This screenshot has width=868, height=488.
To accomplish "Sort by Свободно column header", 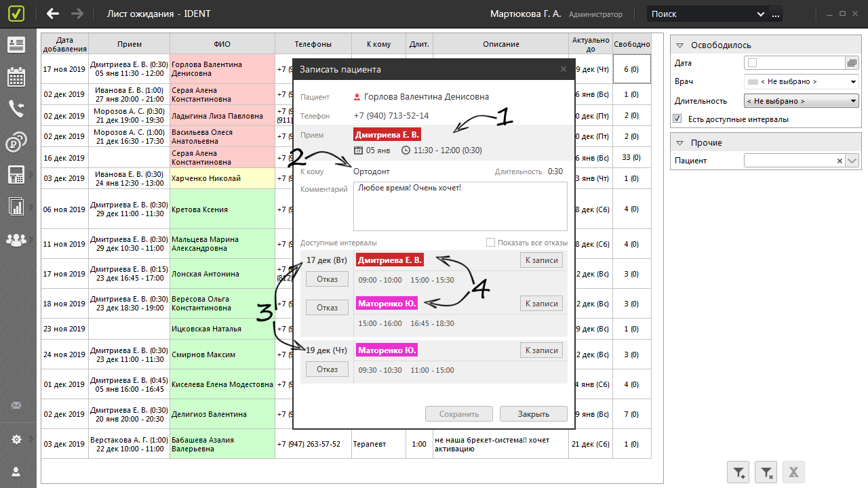I will (x=632, y=44).
